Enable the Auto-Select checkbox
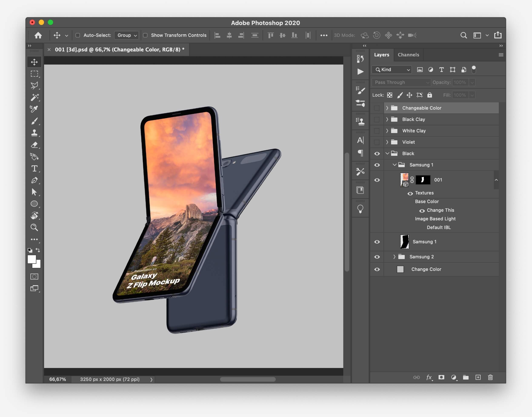 [78, 35]
